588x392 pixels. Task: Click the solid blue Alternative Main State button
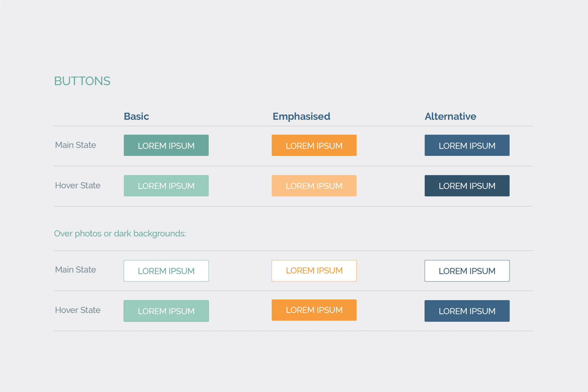pyautogui.click(x=467, y=145)
